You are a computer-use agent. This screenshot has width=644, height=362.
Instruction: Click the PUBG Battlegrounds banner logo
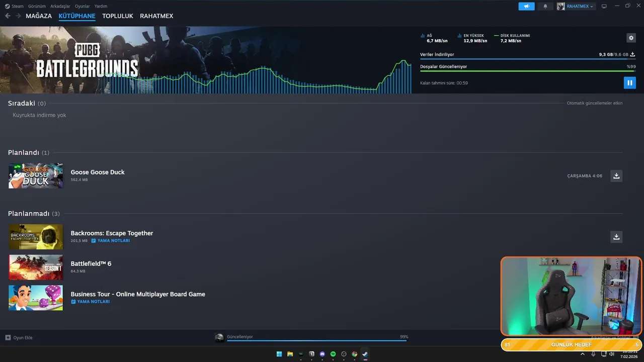pyautogui.click(x=87, y=60)
